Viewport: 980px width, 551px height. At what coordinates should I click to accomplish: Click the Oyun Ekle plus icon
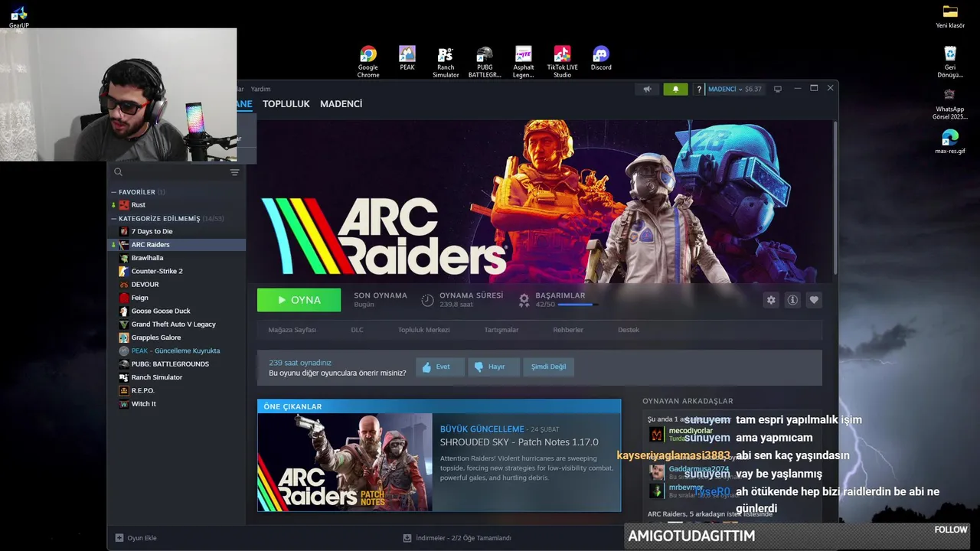pyautogui.click(x=119, y=538)
